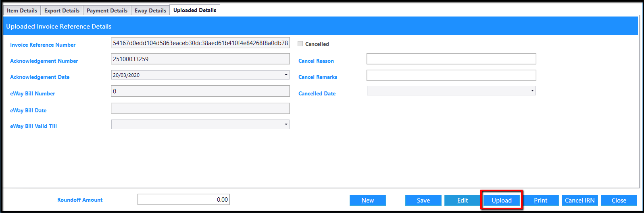Click the eWay Bill Date field

pos(200,108)
